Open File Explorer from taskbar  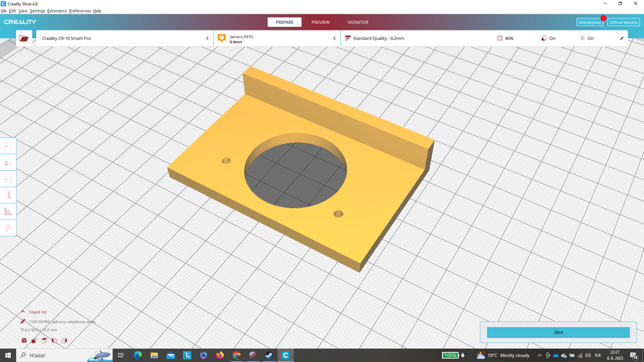[x=154, y=355]
